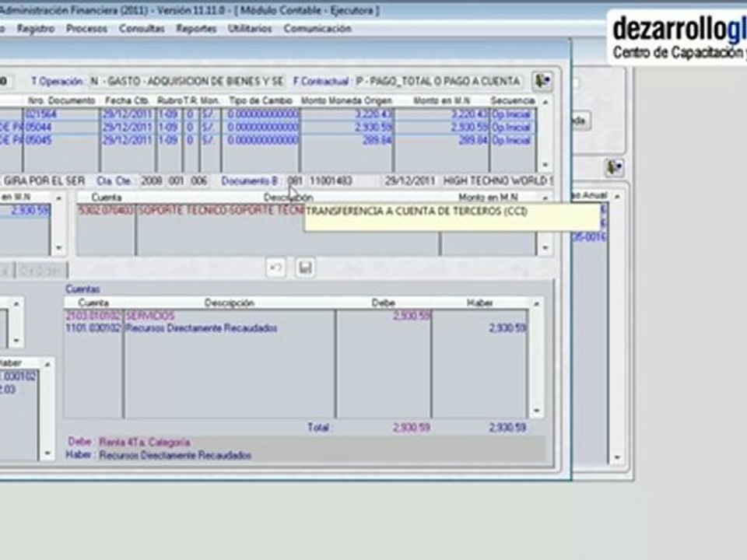Click the Documento B code 081 field
Screen dimensions: 747x560
click(295, 181)
